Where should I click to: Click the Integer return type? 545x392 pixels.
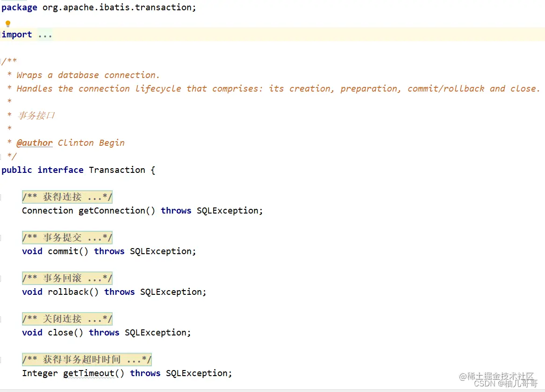tap(40, 373)
